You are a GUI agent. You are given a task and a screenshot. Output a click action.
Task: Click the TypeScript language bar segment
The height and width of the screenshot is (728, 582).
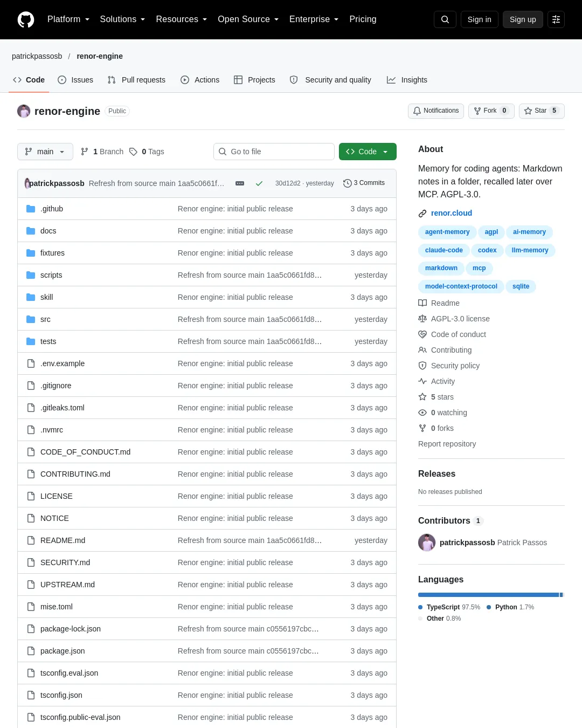tap(488, 595)
